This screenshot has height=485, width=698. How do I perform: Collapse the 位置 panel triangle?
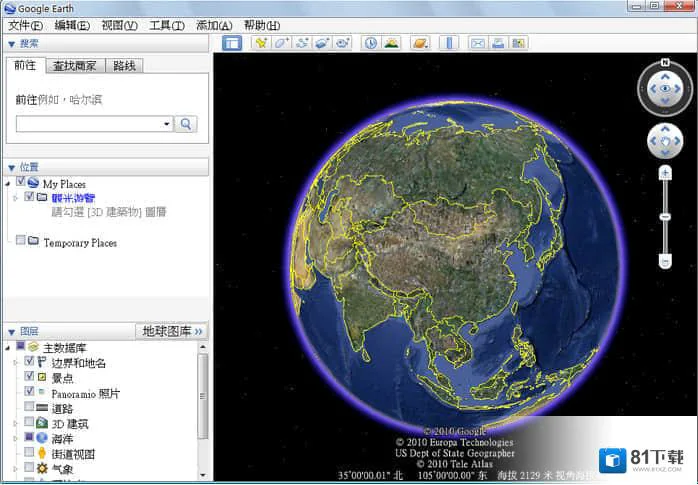(12, 168)
